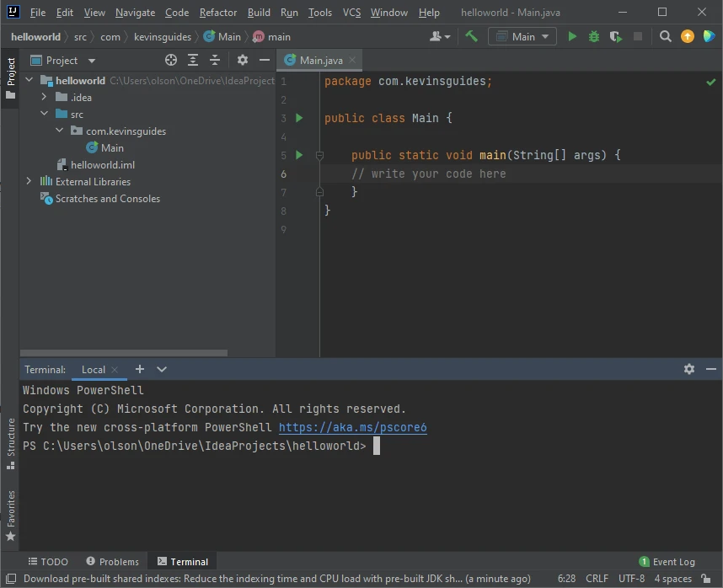
Task: Click run gutter arrow beside class Main
Action: (x=299, y=118)
